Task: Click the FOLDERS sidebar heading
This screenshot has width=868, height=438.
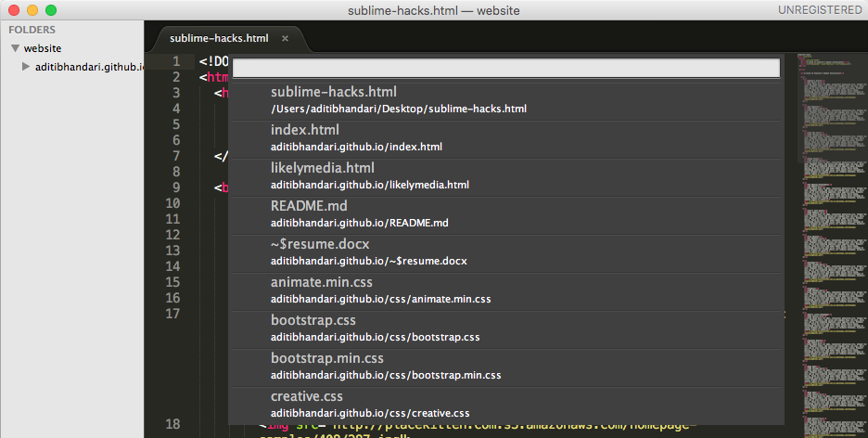Action: tap(32, 30)
